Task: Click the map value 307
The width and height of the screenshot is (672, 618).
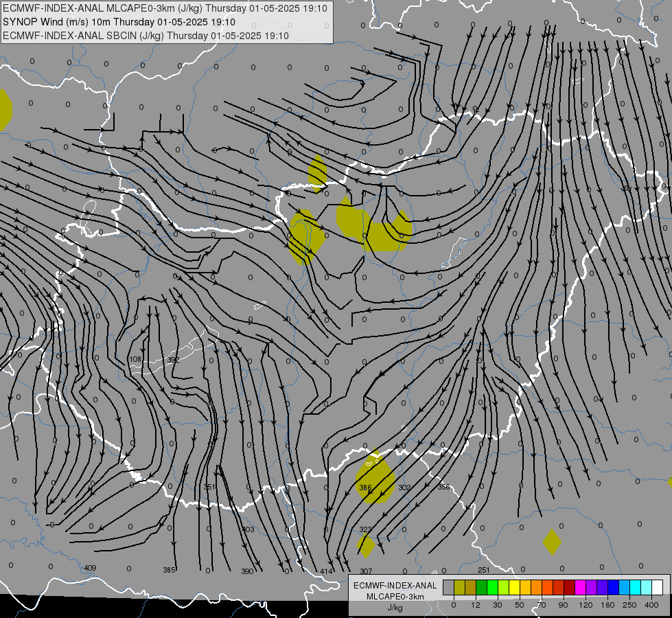Action: 366,571
